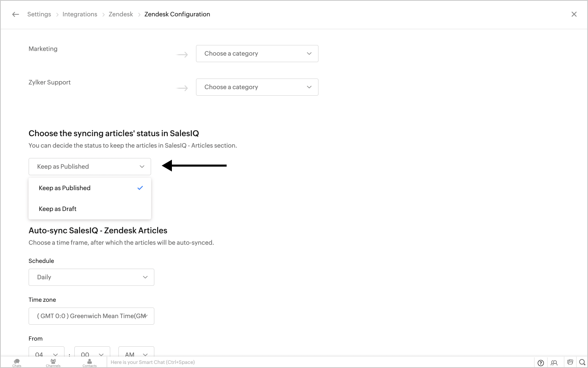Click the people icon in bottom bar
Screen dimensions: 588x368
[x=554, y=363]
